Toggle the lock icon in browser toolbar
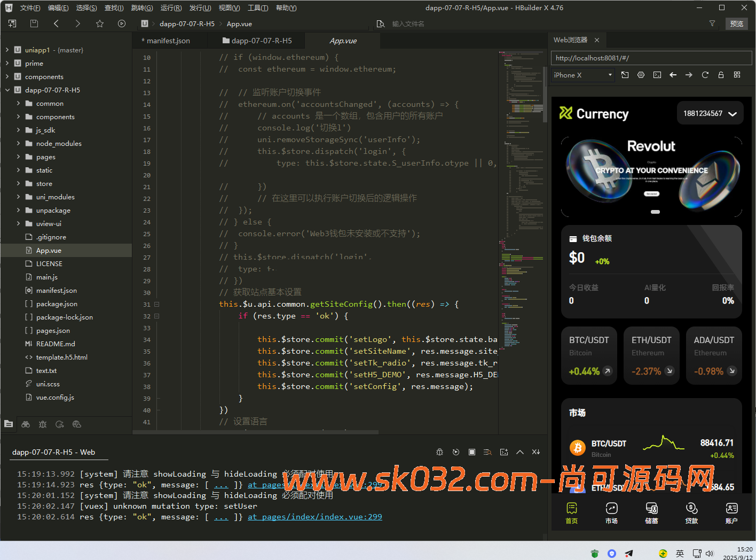The height and width of the screenshot is (560, 756). 721,75
